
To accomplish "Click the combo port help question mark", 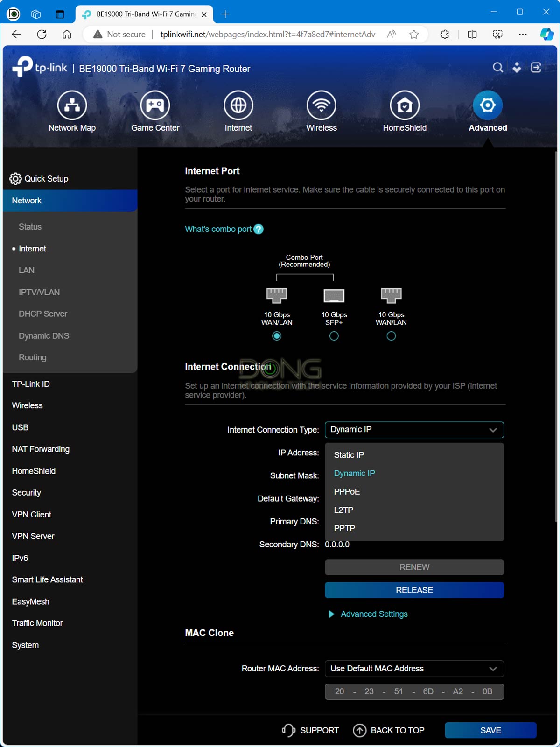I will [259, 229].
